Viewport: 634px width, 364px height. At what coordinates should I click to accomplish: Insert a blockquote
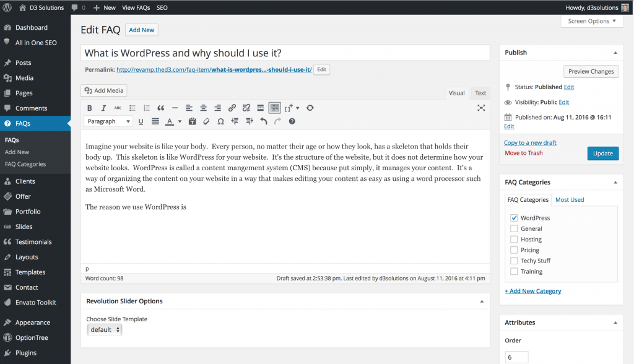click(160, 108)
